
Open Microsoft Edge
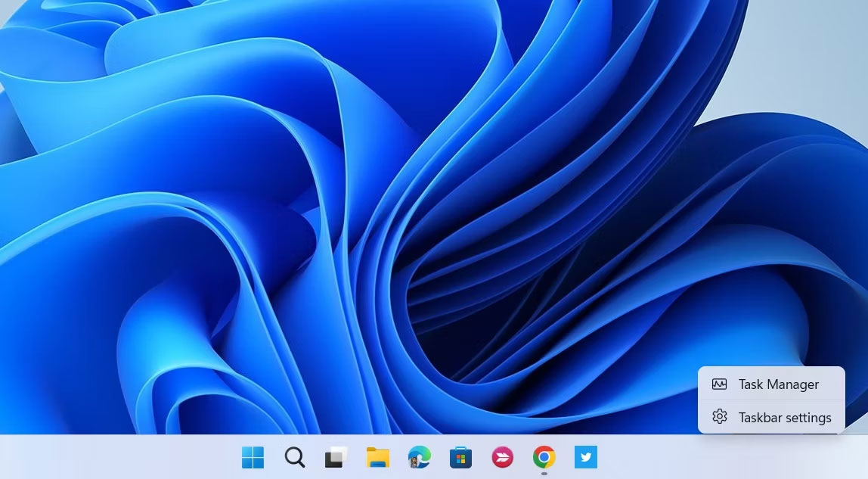tap(418, 457)
